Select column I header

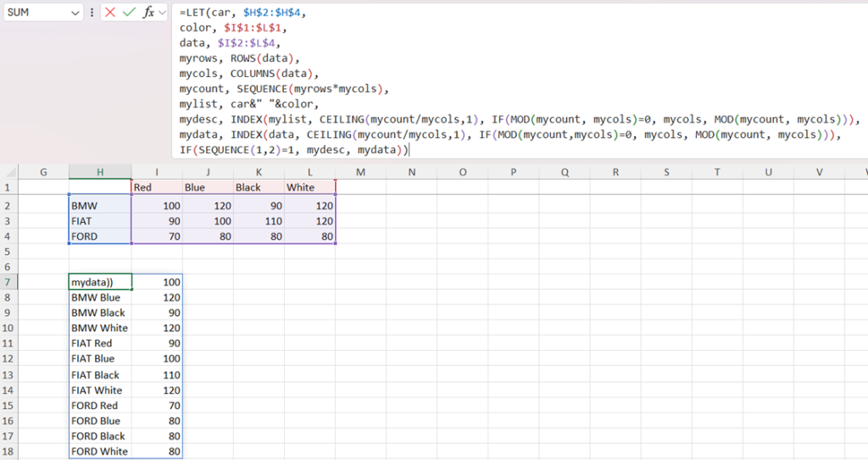coord(157,172)
